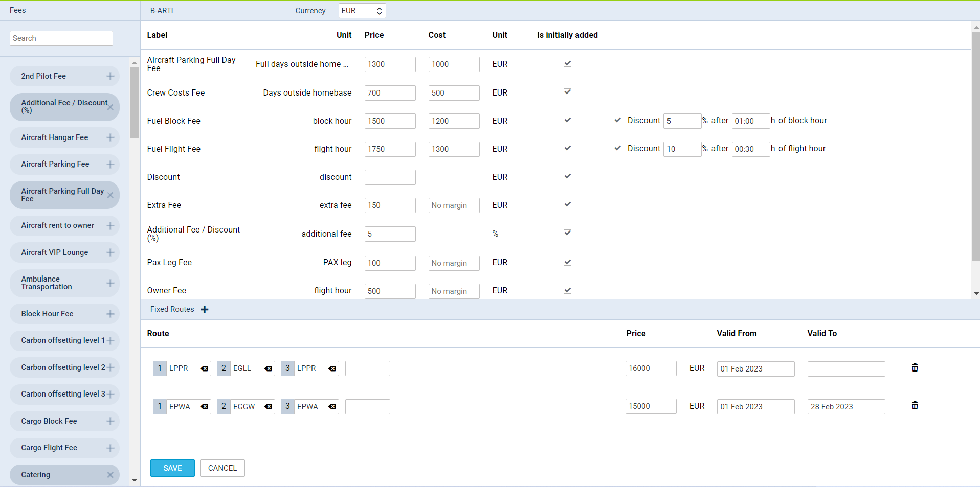Add the 2nd Pilot Fee with its plus icon
This screenshot has width=980, height=487.
pos(110,76)
